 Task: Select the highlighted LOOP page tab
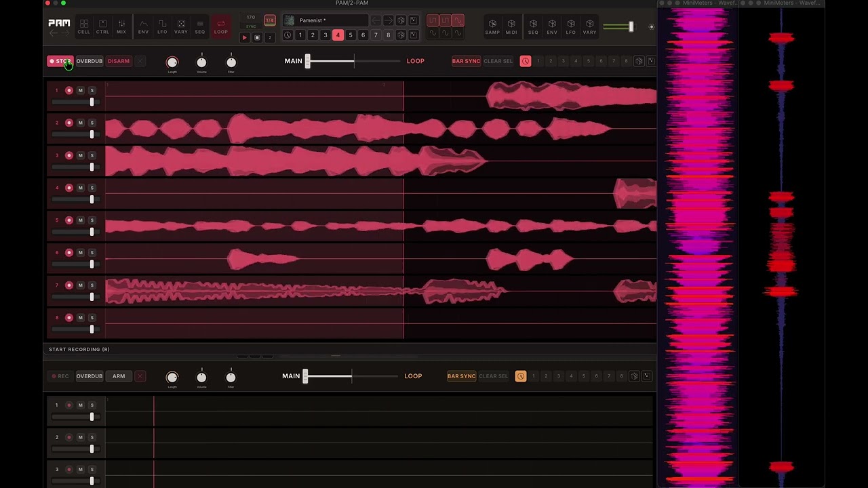tap(221, 26)
